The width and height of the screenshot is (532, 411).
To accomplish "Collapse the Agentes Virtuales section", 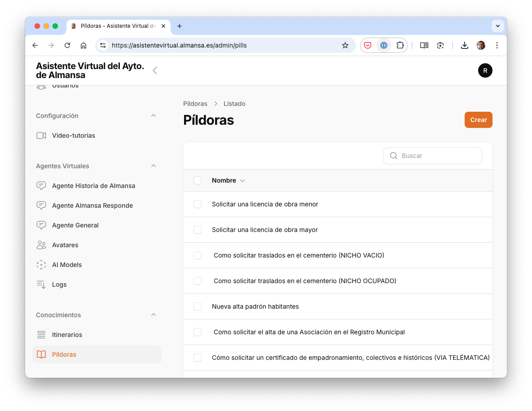I will pos(154,166).
